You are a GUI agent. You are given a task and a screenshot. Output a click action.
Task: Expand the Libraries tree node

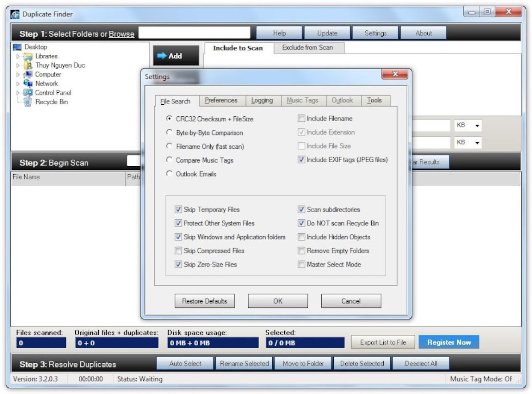(x=18, y=56)
